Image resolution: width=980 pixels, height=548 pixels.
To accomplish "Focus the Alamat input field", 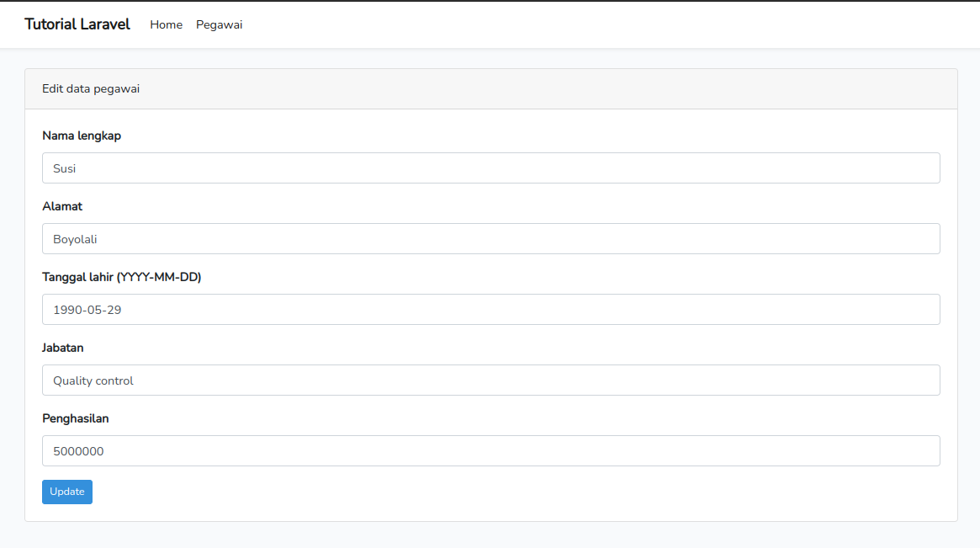I will pyautogui.click(x=490, y=239).
